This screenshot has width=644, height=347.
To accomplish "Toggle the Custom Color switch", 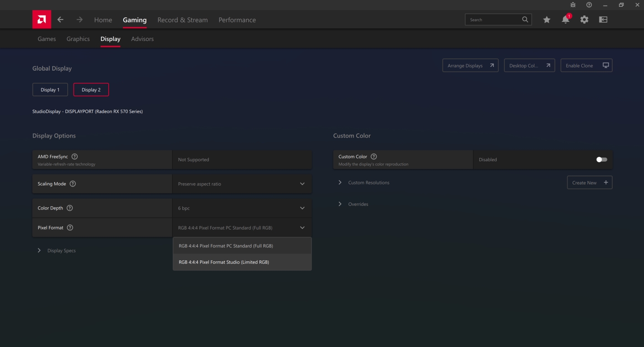I will pos(602,159).
